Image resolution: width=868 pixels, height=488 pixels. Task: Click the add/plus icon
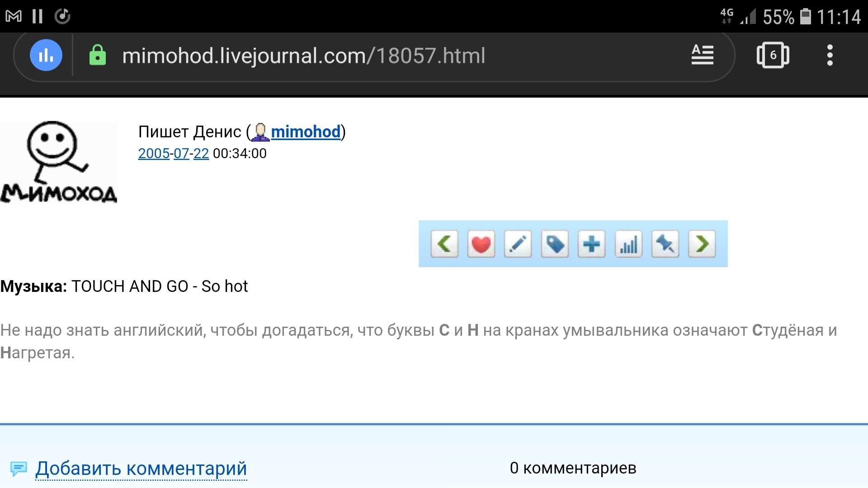point(591,244)
